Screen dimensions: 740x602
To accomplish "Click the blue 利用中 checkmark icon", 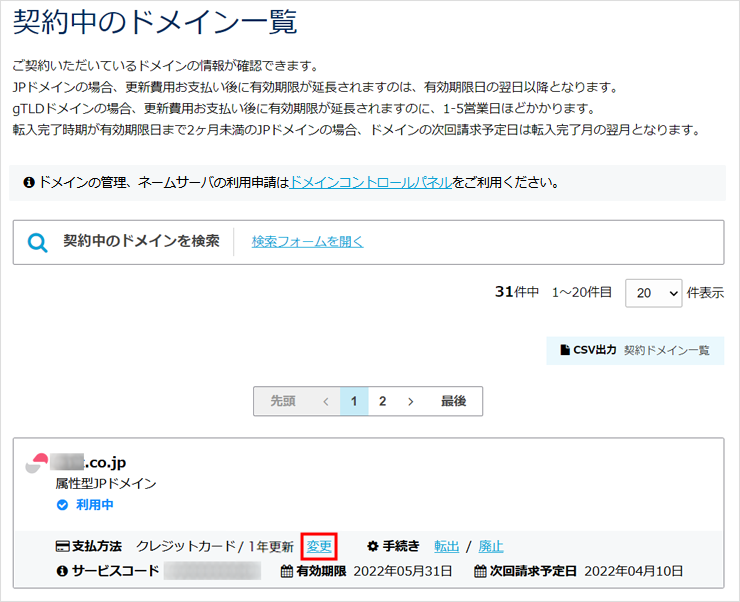I will [62, 505].
